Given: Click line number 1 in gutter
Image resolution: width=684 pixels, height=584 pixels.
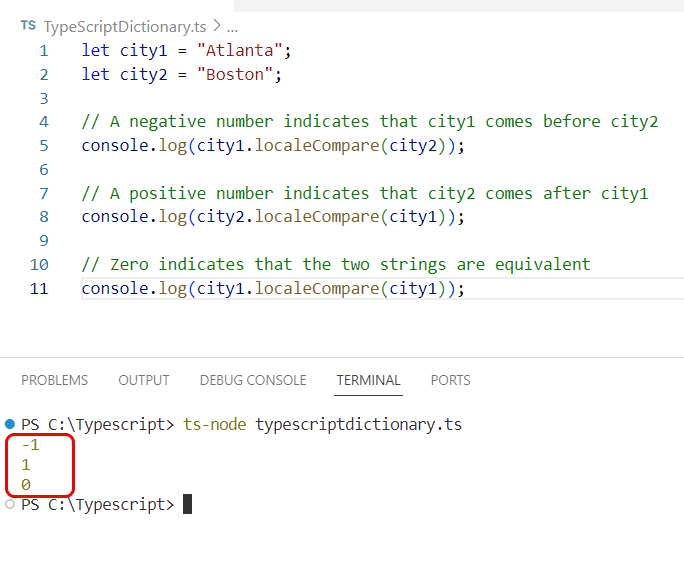Looking at the screenshot, I should (44, 51).
